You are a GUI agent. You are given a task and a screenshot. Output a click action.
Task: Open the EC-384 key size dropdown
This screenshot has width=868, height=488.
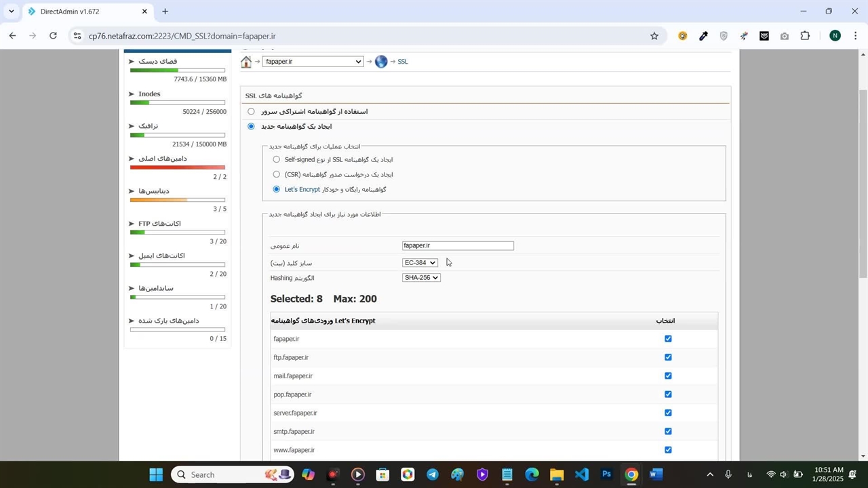420,263
